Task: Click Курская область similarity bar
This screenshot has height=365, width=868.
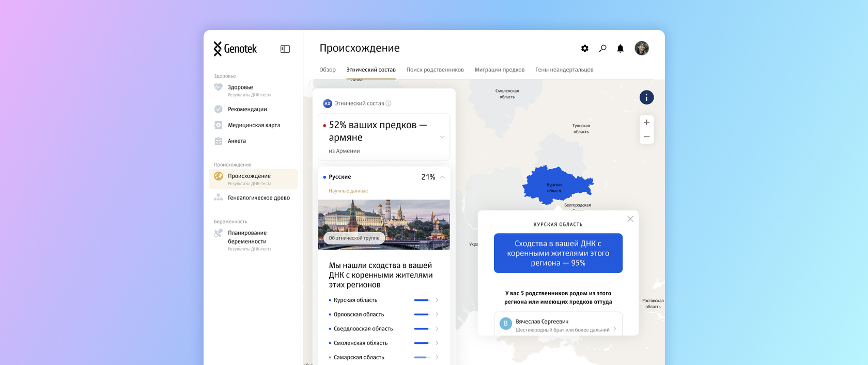Action: pos(422,300)
